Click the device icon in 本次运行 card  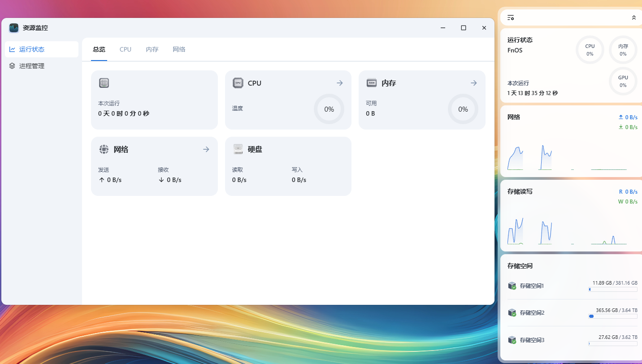tap(104, 83)
